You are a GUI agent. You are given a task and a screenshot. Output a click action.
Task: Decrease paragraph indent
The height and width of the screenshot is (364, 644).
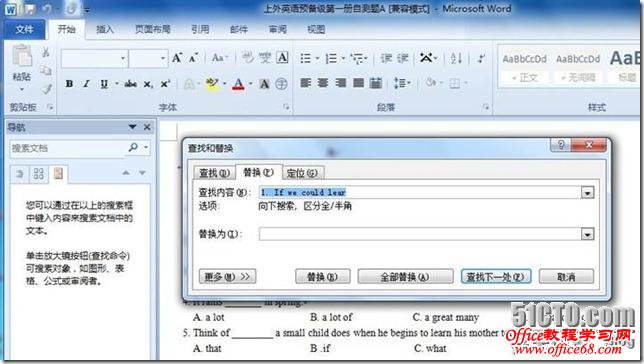tap(386, 58)
